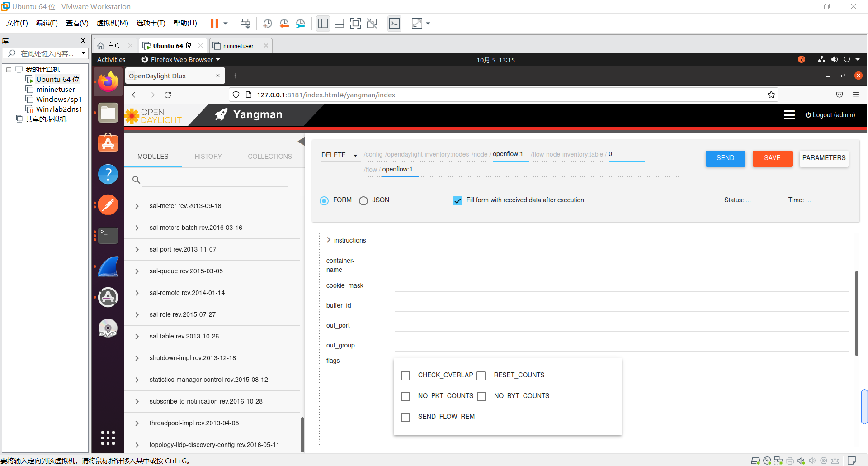Viewport: 868px width, 466px height.
Task: Select the FORM radio button
Action: (324, 200)
